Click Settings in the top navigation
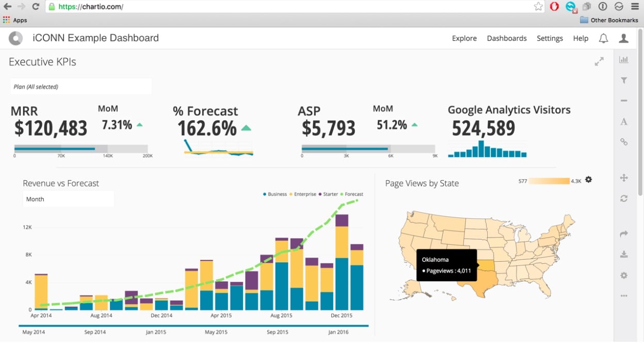The height and width of the screenshot is (348, 644). 550,38
